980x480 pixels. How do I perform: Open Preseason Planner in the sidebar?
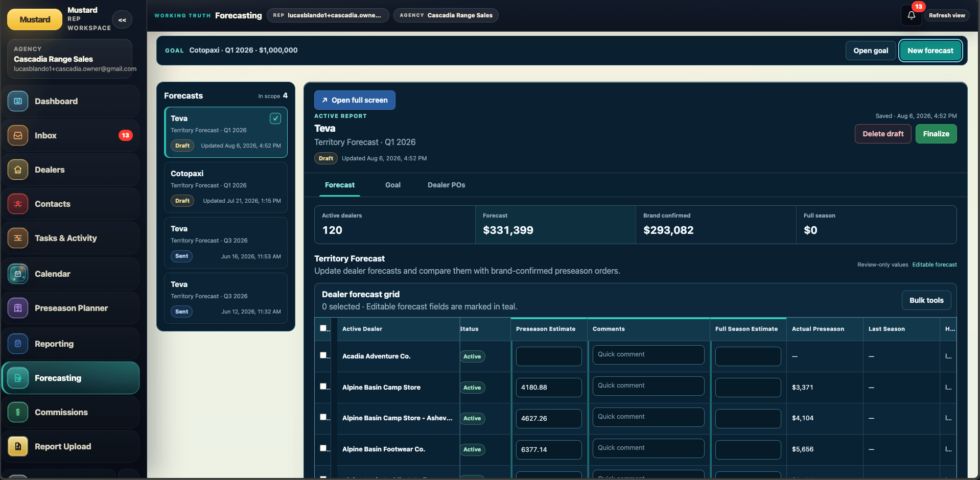[71, 308]
